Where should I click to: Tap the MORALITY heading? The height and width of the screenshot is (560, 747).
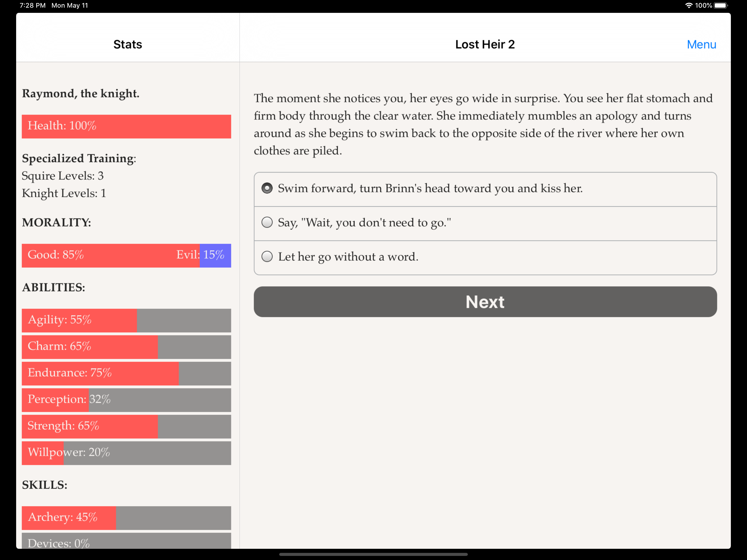pos(56,223)
